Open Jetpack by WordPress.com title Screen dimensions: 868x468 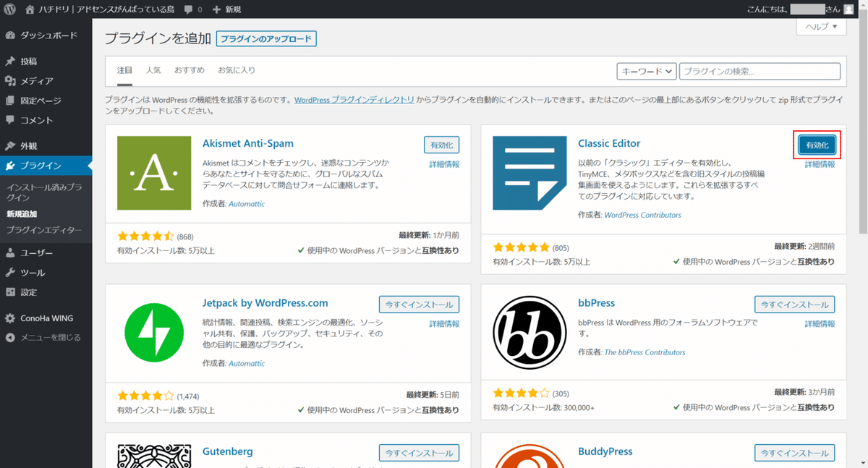pyautogui.click(x=265, y=303)
